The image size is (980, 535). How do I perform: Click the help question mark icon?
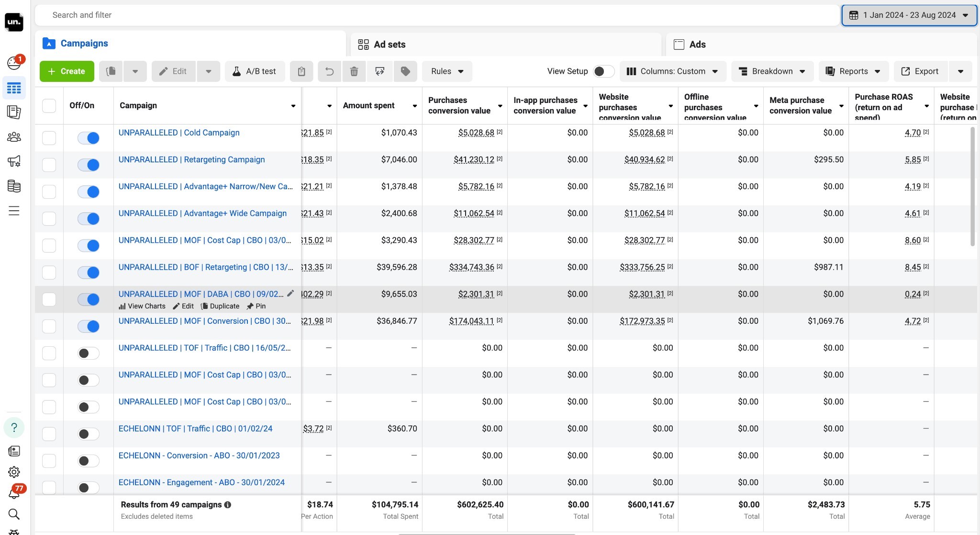tap(14, 427)
